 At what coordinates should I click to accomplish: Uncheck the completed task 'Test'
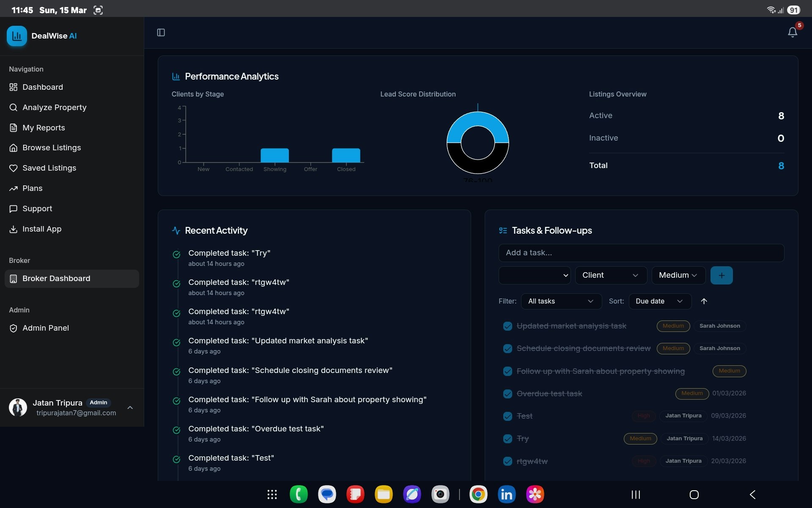point(507,416)
